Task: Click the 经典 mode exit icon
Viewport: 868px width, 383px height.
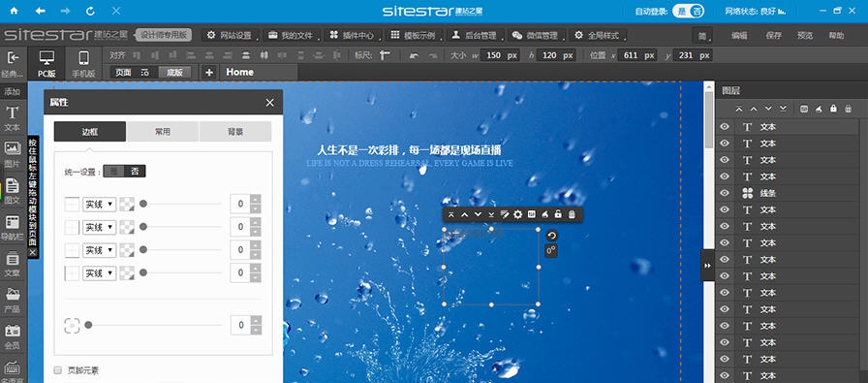Action: (x=13, y=63)
